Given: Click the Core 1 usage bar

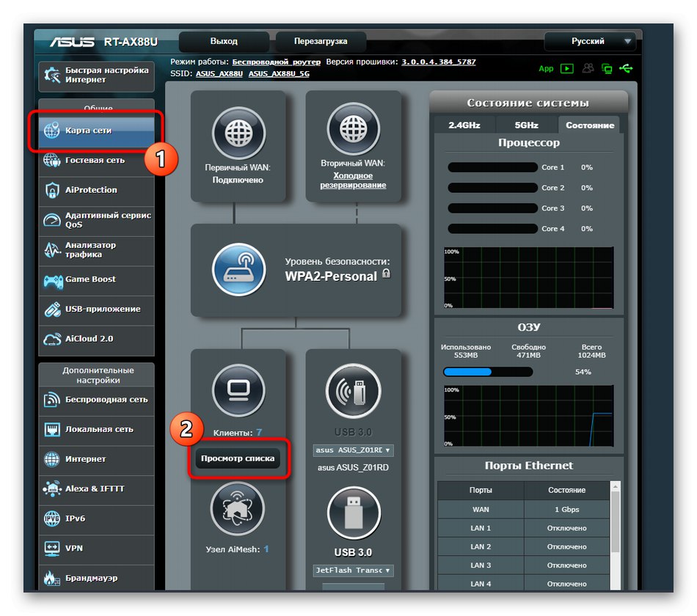Looking at the screenshot, I should (492, 167).
